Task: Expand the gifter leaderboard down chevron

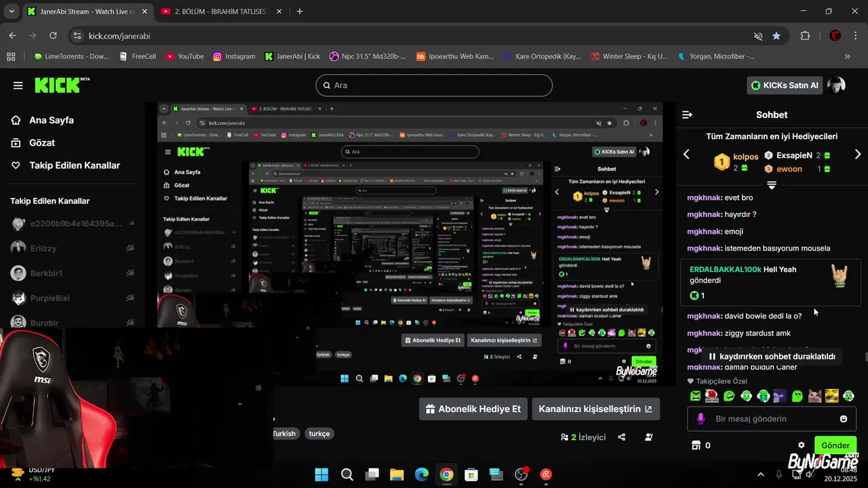Action: 772,185
